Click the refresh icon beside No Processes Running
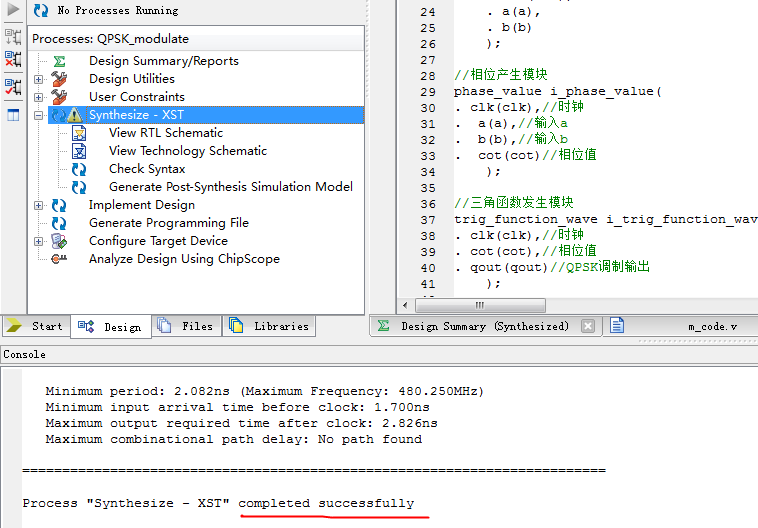This screenshot has width=758, height=528. click(41, 10)
